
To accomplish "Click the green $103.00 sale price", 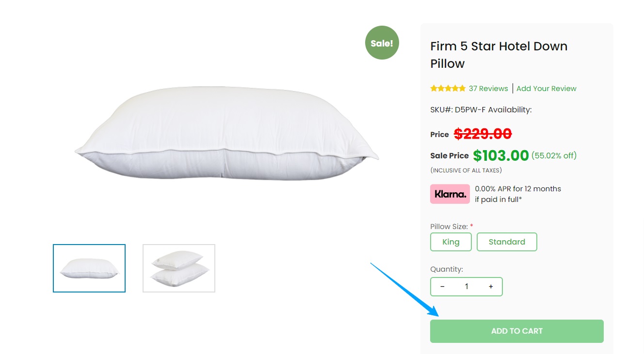I will 500,155.
